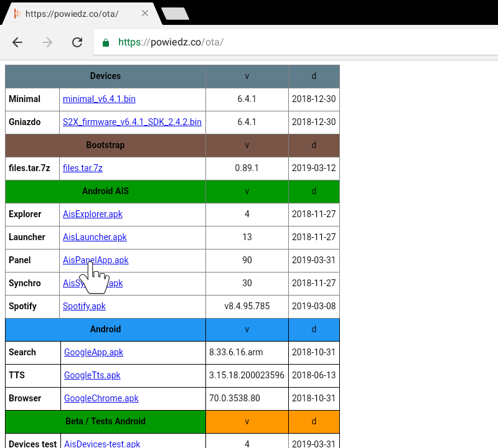This screenshot has width=498, height=448.
Task: Download AisLauncher.apk
Action: [95, 237]
